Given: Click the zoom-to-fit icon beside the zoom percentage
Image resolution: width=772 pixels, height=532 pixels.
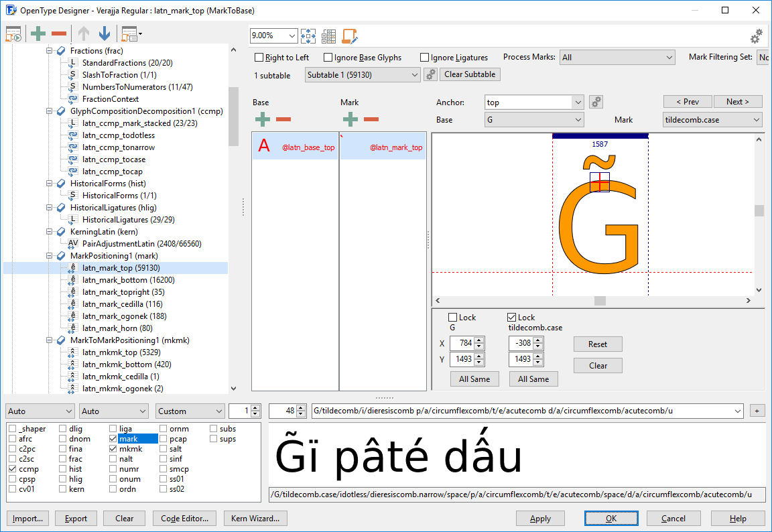Looking at the screenshot, I should (x=308, y=36).
